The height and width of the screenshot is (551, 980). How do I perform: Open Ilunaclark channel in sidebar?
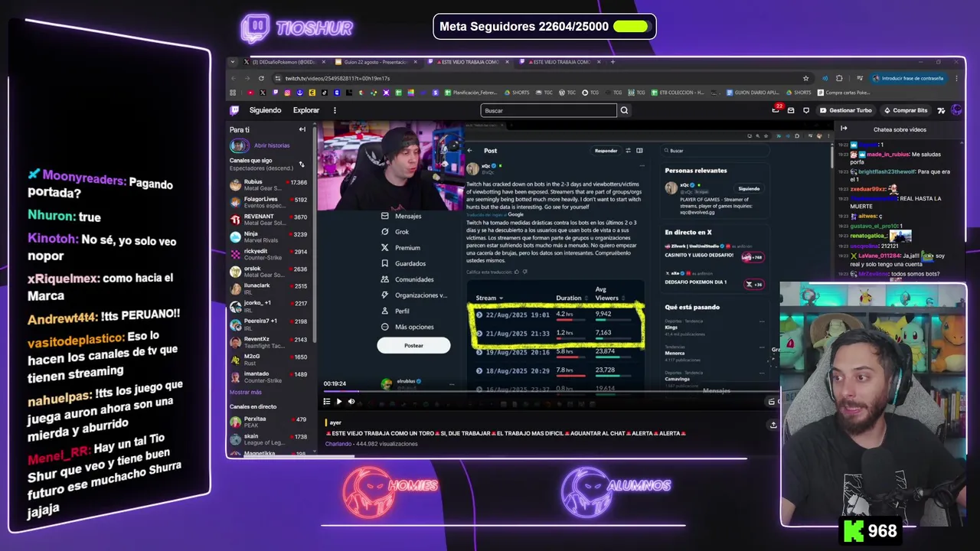point(268,289)
